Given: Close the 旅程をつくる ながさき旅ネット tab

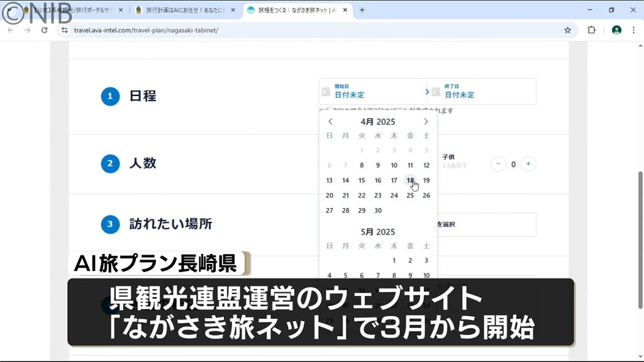Looking at the screenshot, I should (345, 10).
